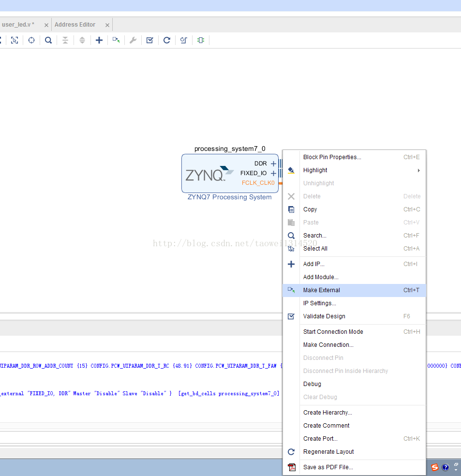
Task: Select the Zoom Area selection icon
Action: coord(15,40)
